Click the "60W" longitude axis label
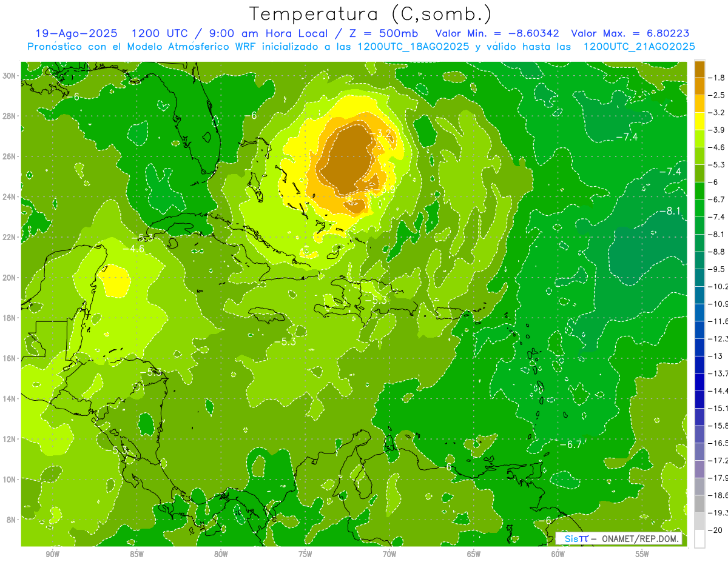This screenshot has height=562, width=728. pos(558,554)
